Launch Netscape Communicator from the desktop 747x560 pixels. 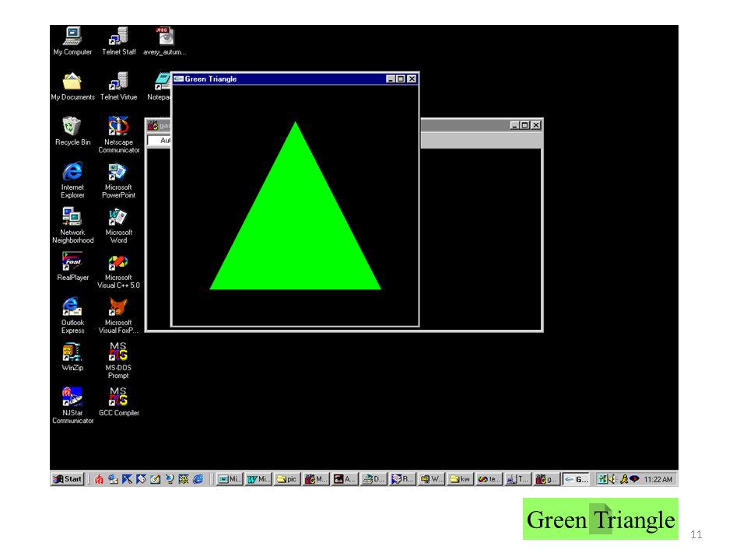point(118,135)
